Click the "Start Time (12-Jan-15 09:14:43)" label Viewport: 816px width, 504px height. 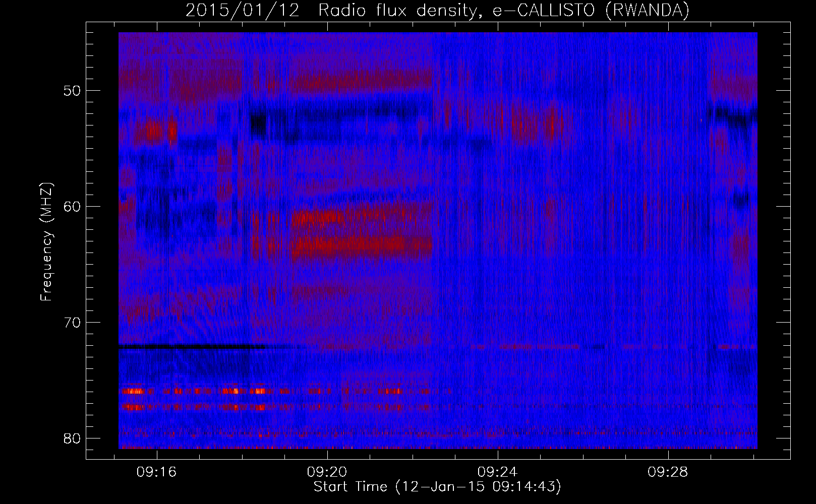coord(437,487)
